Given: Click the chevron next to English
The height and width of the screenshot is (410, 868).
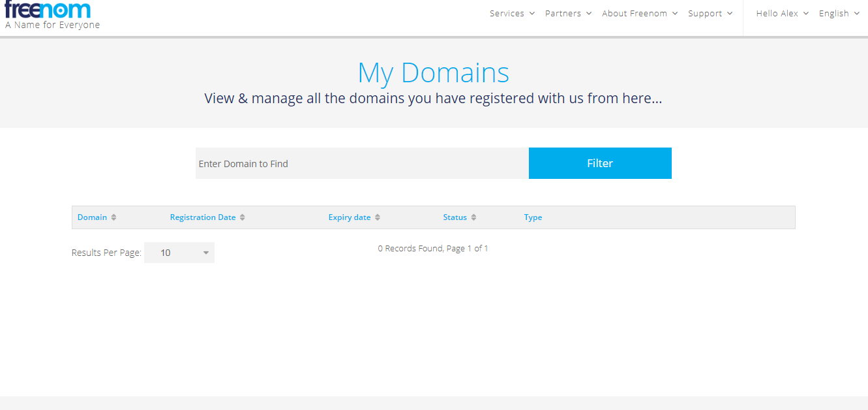Looking at the screenshot, I should point(856,13).
